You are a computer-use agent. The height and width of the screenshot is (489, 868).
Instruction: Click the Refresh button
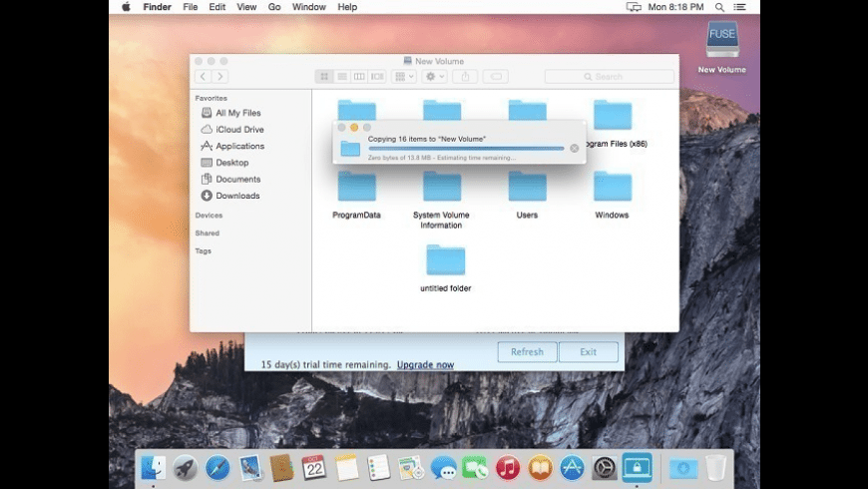coord(527,351)
